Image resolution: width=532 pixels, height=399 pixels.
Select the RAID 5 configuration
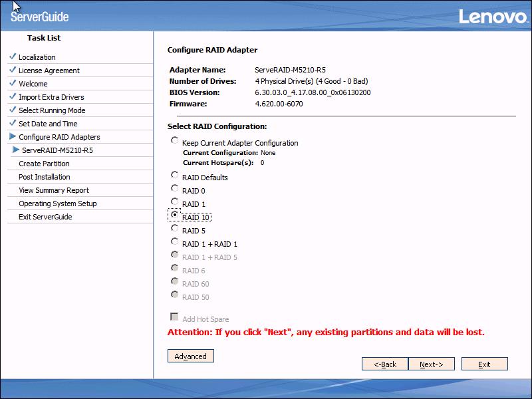pos(175,229)
